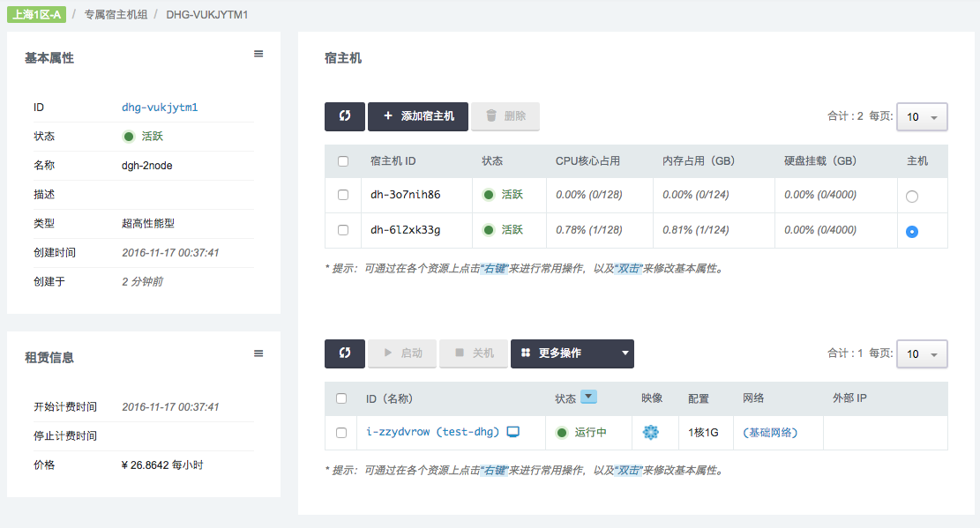Viewport: 980px width, 528px height.
Task: Click the image icon in 映像 column
Action: [x=651, y=432]
